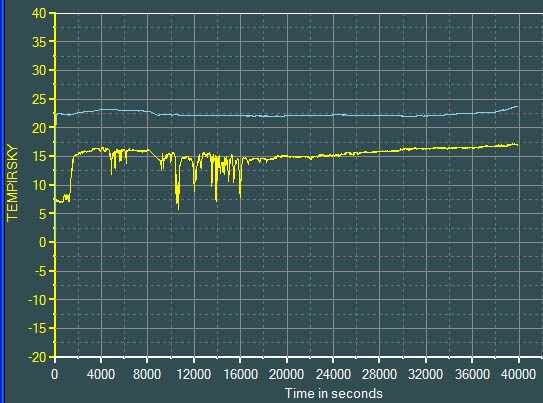Viewport: 543px width, 403px height.
Task: Select the 25 tick label on the y-axis
Action: (x=38, y=99)
